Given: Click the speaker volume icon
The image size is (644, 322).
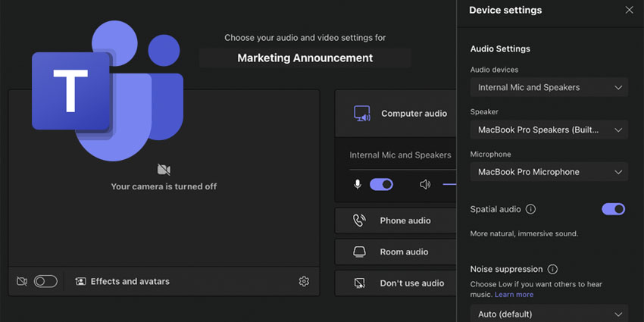Looking at the screenshot, I should [425, 184].
